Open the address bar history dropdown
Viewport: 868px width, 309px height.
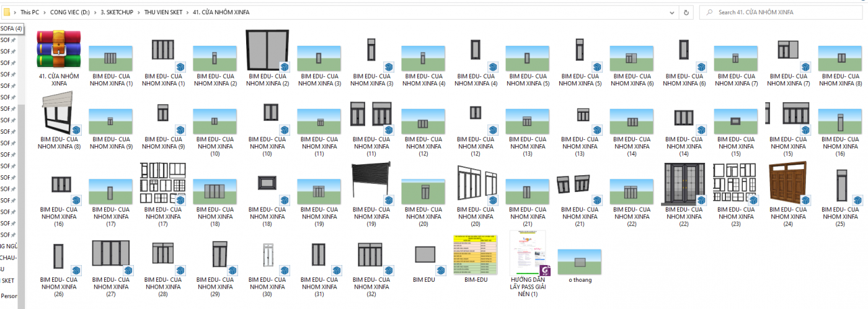pyautogui.click(x=673, y=12)
